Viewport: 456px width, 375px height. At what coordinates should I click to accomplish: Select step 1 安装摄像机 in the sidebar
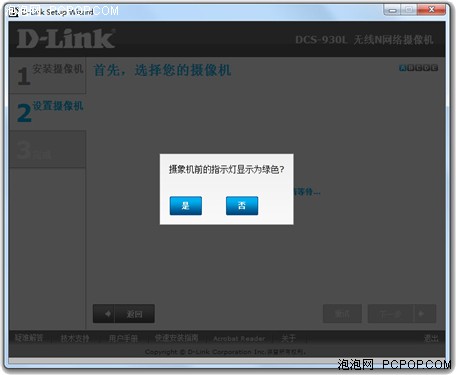[x=47, y=75]
